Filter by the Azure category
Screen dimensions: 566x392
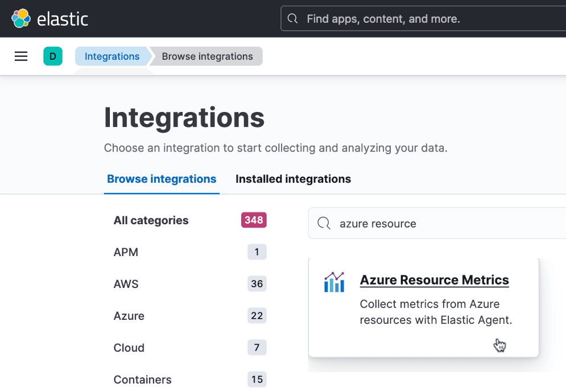click(129, 316)
